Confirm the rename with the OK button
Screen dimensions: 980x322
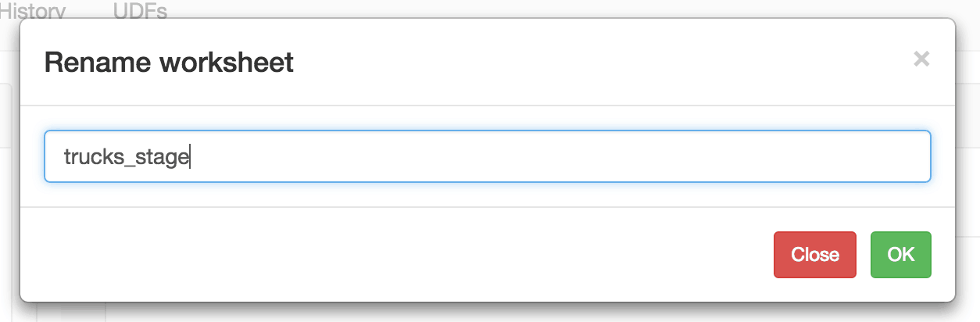[901, 255]
